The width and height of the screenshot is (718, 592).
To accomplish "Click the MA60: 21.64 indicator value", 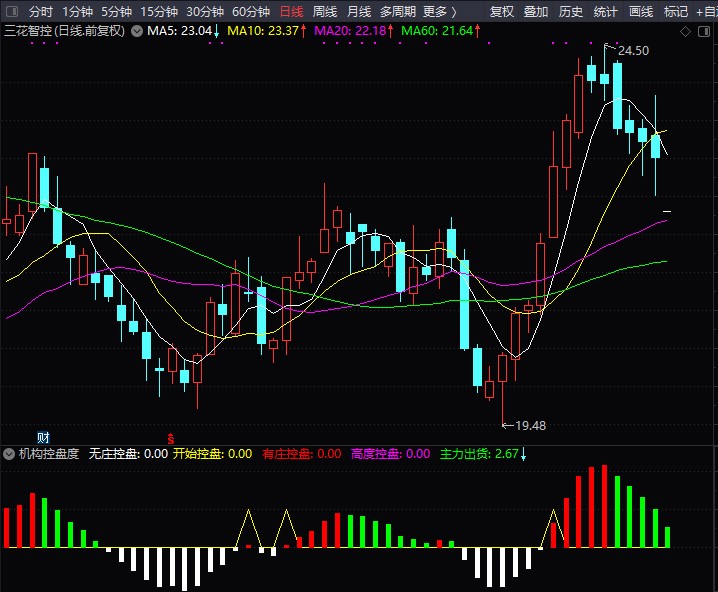I will pyautogui.click(x=437, y=31).
